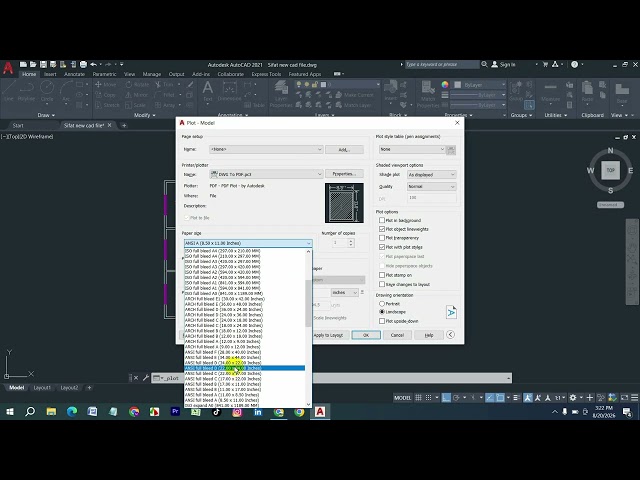Click the Undo arrow in quick access toolbar
Screen dimensions: 640x480
(93, 64)
